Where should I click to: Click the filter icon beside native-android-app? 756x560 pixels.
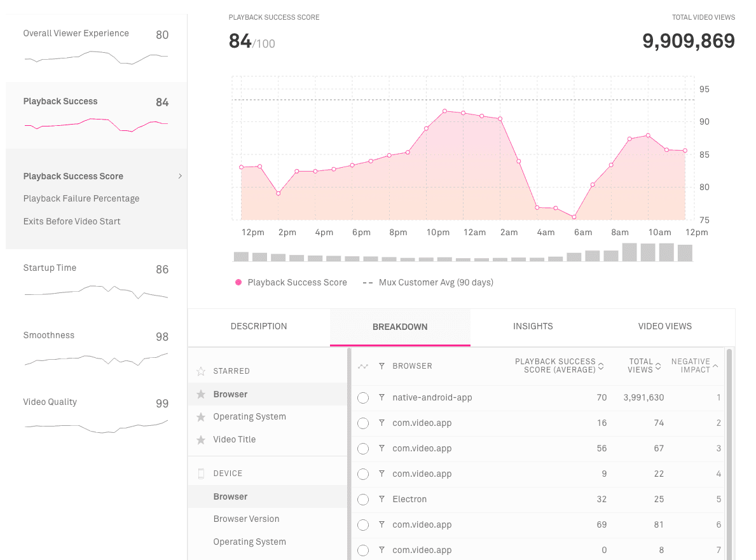click(381, 397)
